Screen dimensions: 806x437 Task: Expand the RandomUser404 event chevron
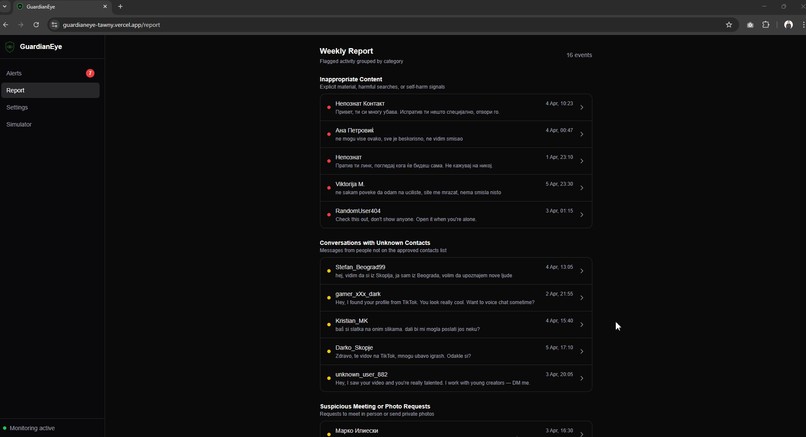point(582,214)
